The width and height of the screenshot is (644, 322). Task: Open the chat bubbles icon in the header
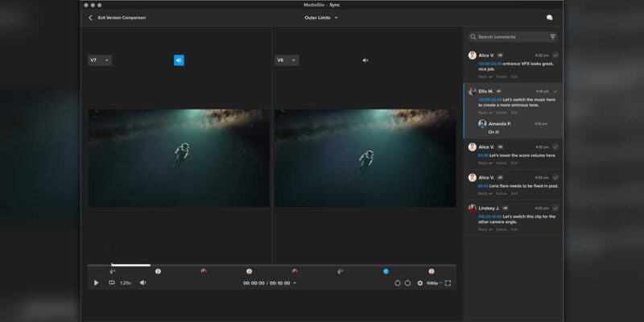coord(549,18)
